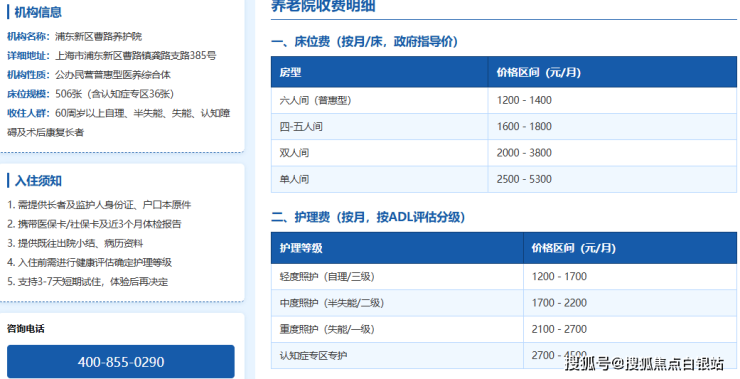Click notice item 2 about 医保卡/社保卡
The image size is (740, 379).
[x=94, y=224]
